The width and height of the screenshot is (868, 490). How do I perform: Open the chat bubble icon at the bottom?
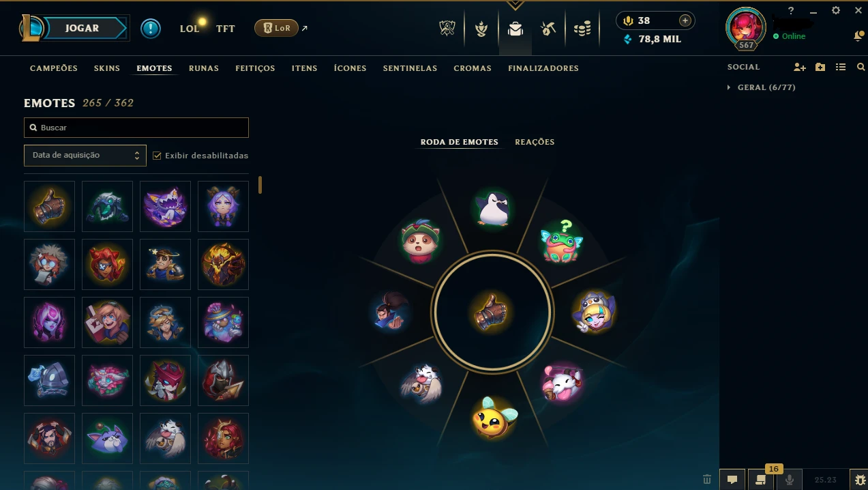click(732, 480)
